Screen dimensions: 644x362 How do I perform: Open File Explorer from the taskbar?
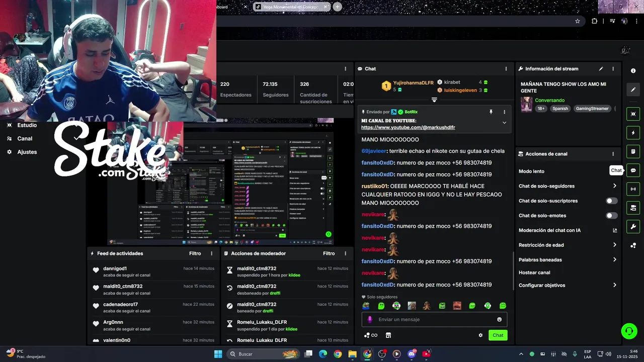[352, 354]
